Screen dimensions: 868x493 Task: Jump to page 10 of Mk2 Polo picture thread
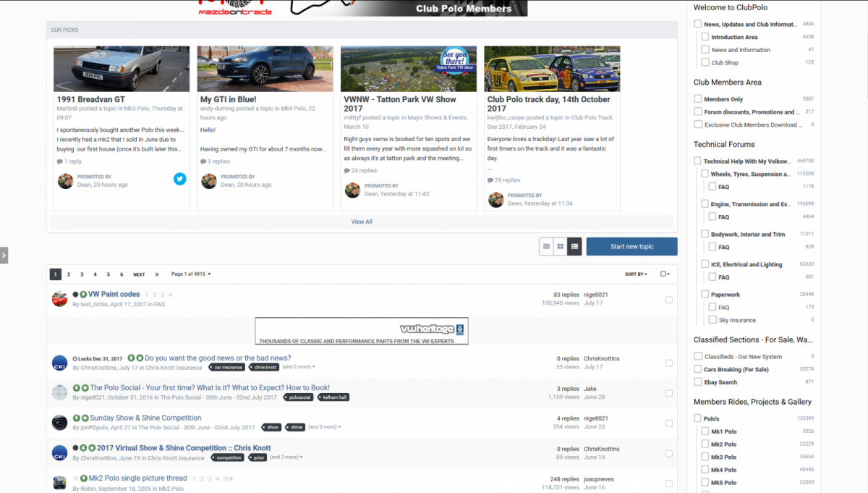click(x=228, y=479)
